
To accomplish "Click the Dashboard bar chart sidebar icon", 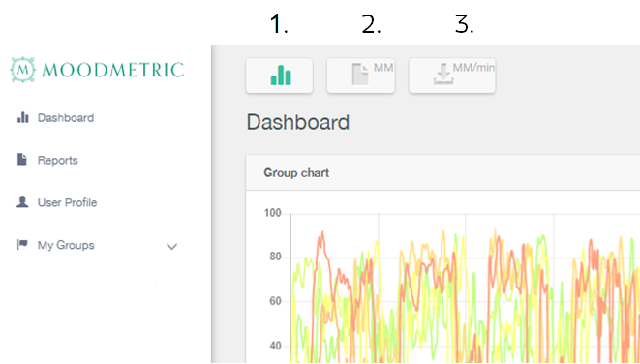I will point(23,117).
